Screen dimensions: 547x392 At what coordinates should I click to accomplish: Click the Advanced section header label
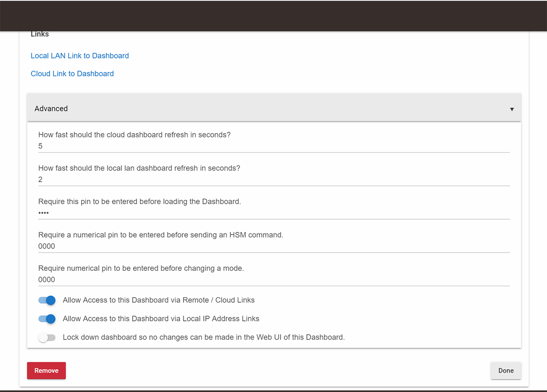point(51,108)
